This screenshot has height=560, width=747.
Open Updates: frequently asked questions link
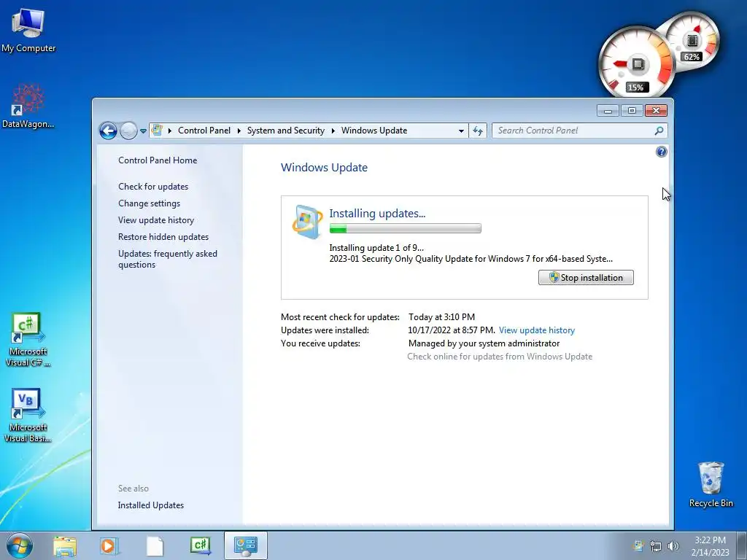168,259
